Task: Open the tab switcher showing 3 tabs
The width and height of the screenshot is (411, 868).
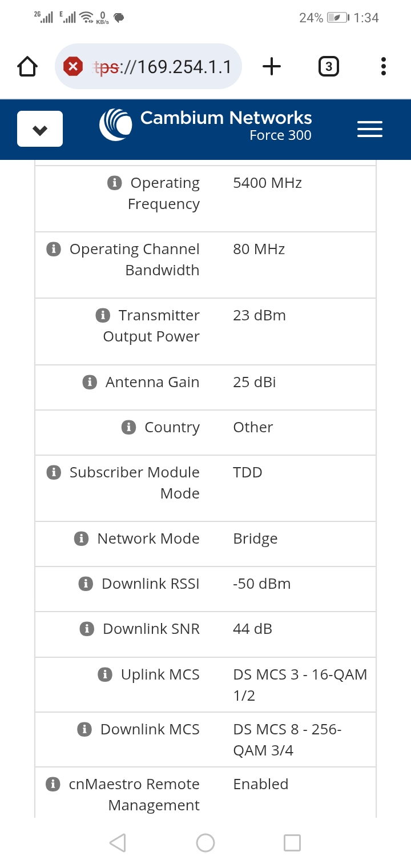Action: (328, 67)
